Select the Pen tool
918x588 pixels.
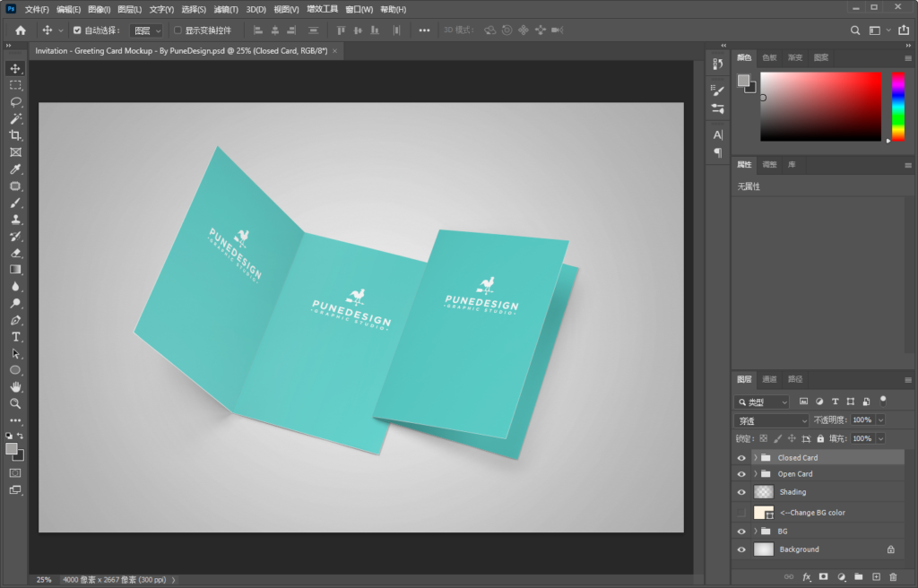[15, 320]
